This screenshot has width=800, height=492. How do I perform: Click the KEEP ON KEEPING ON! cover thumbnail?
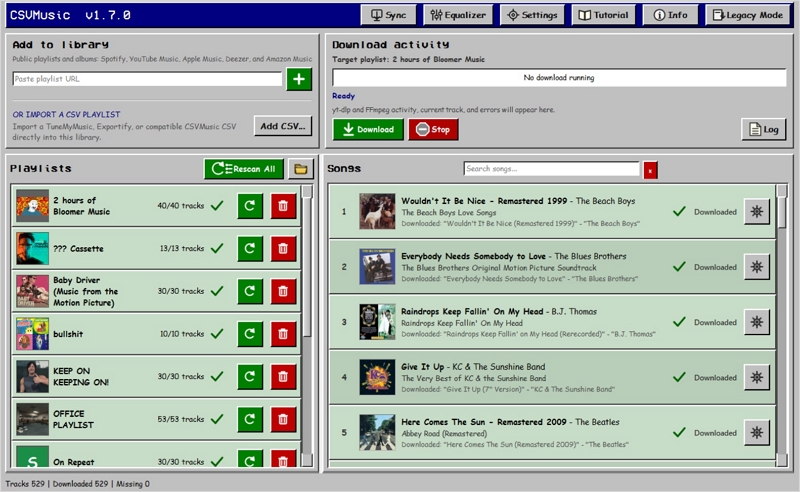point(32,377)
